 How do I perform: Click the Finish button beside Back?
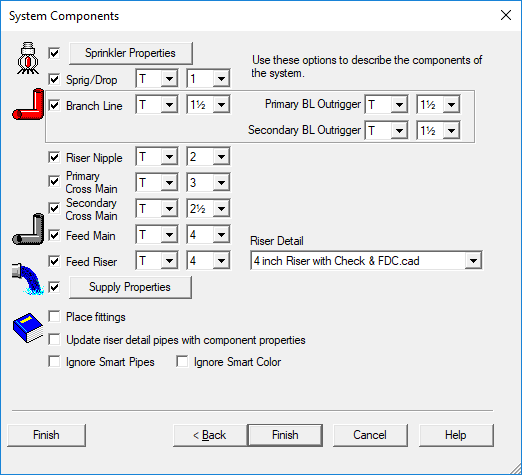pyautogui.click(x=285, y=435)
